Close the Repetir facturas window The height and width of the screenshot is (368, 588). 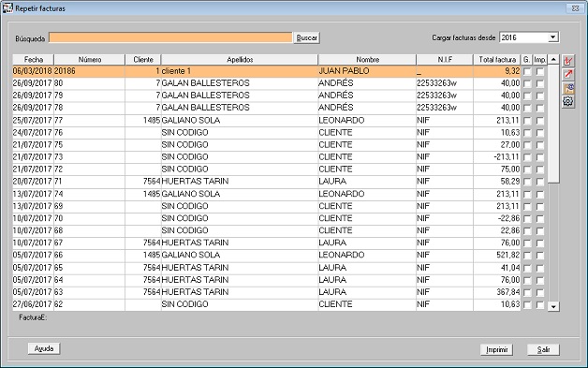pyautogui.click(x=575, y=7)
